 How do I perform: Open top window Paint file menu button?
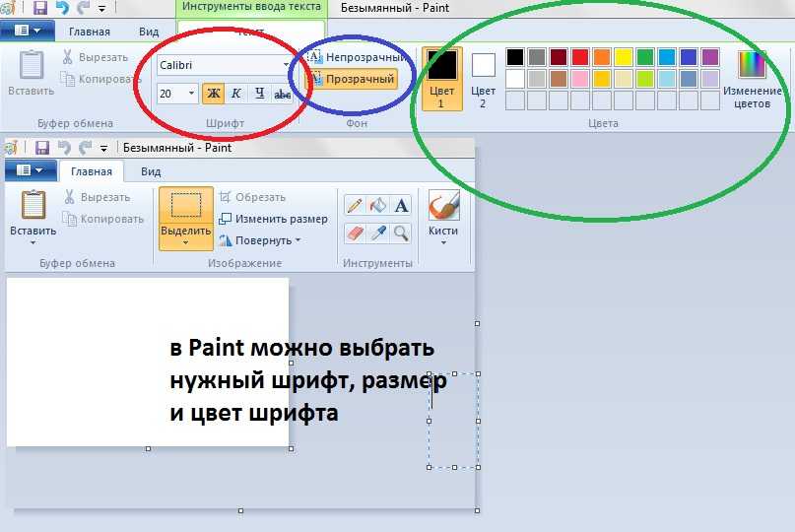coord(28,31)
